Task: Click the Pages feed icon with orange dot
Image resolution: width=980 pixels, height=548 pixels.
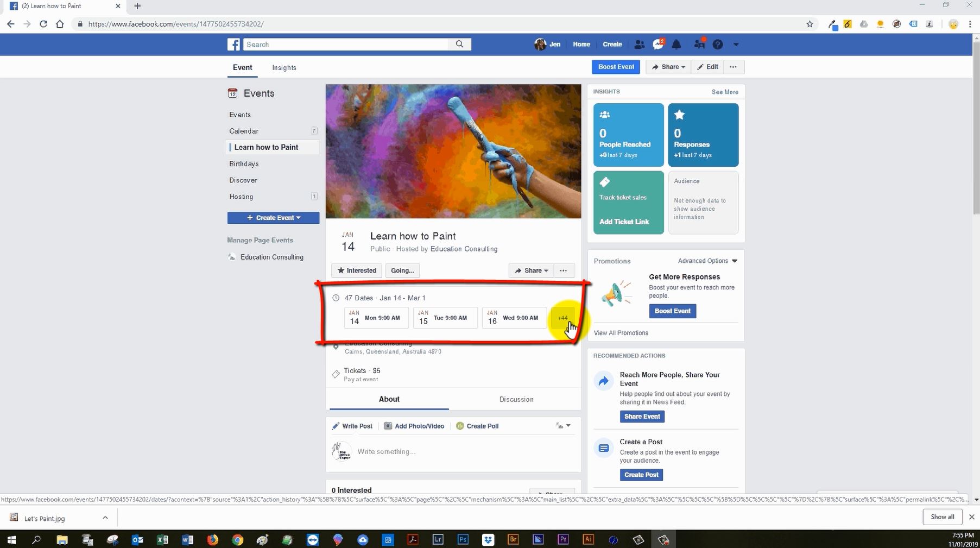Action: [x=699, y=44]
